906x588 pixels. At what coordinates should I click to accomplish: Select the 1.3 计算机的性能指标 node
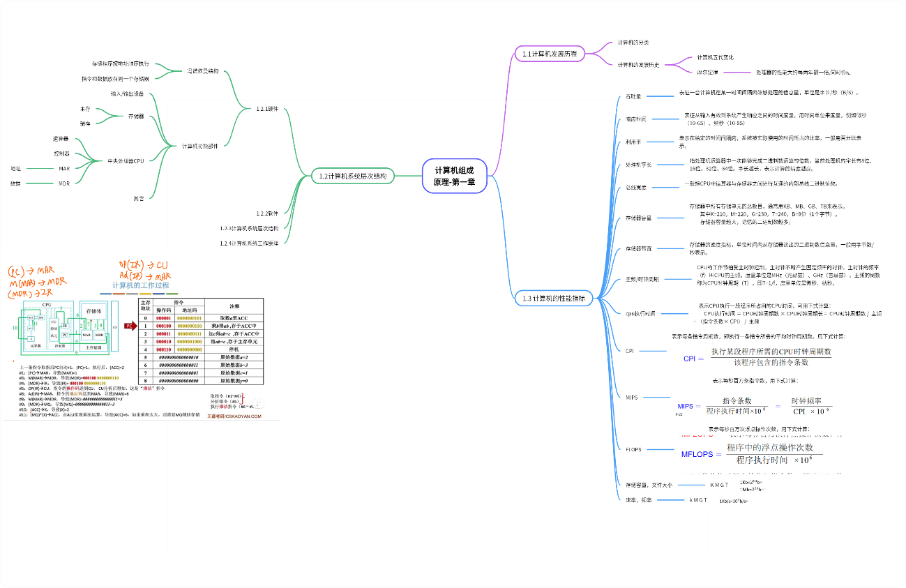click(x=554, y=299)
